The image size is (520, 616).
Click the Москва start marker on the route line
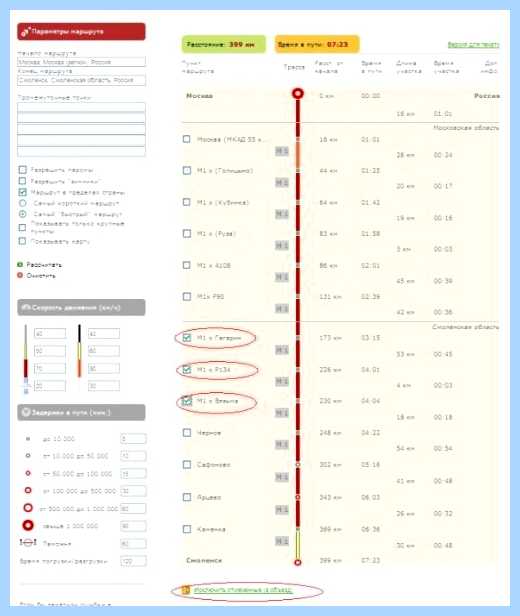pyautogui.click(x=298, y=94)
